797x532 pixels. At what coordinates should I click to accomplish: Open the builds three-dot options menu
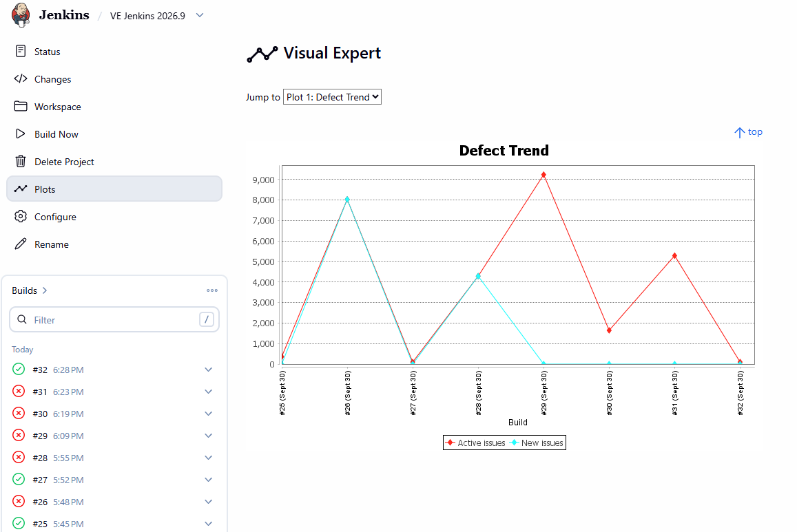[x=212, y=290]
